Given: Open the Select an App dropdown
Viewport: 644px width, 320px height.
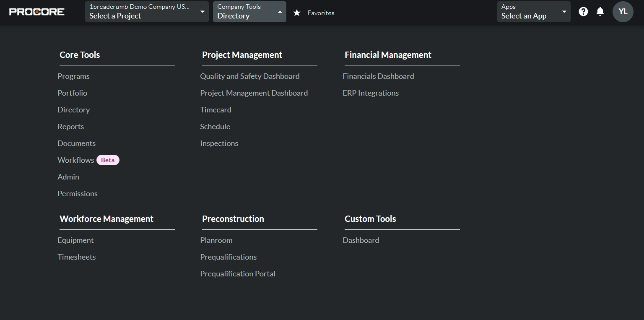Looking at the screenshot, I should [x=533, y=12].
